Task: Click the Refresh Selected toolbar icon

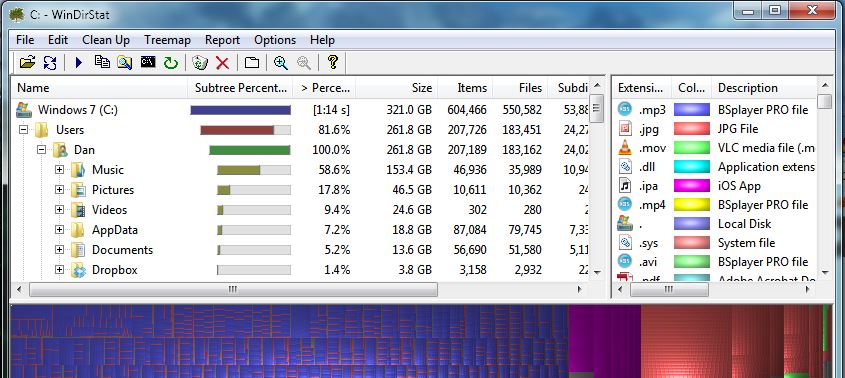Action: coord(50,63)
